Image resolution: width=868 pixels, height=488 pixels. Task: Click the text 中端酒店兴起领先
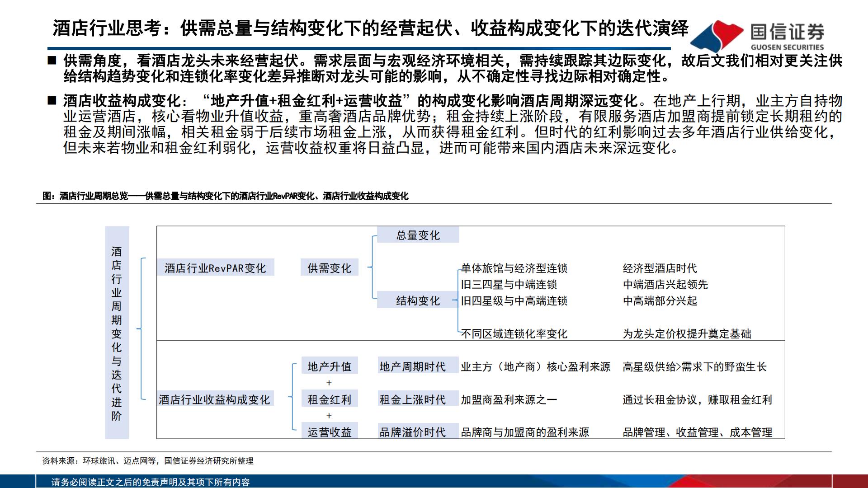coord(665,284)
